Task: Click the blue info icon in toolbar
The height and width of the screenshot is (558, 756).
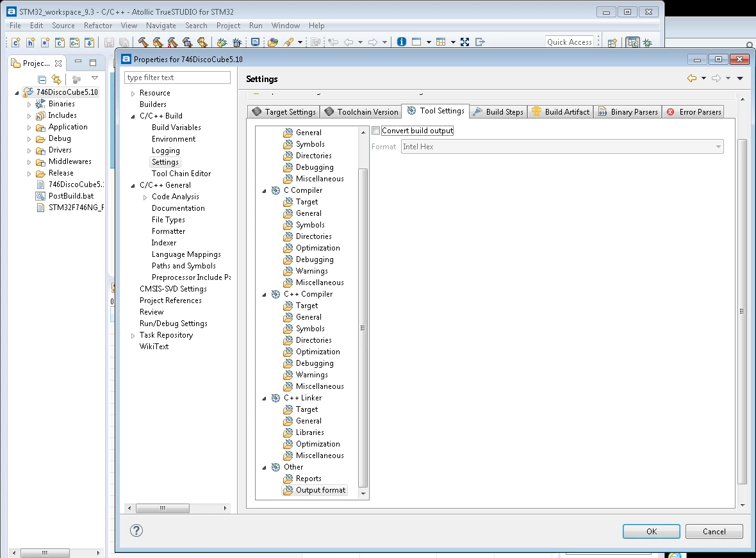Action: (402, 42)
